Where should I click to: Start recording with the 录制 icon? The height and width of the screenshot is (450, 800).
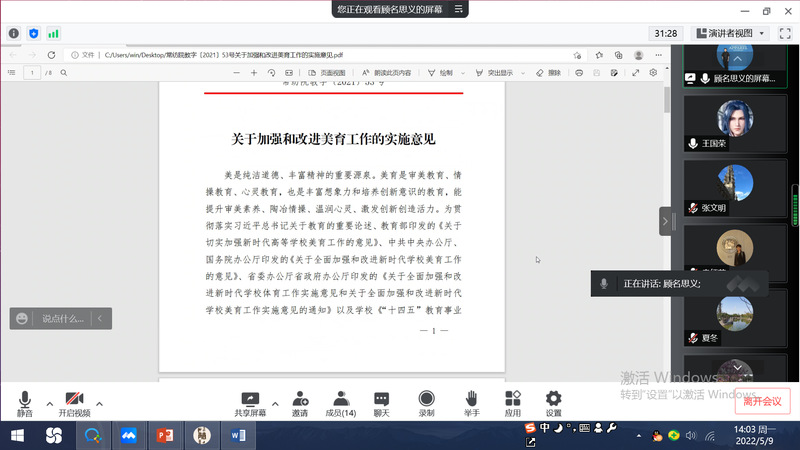point(426,402)
